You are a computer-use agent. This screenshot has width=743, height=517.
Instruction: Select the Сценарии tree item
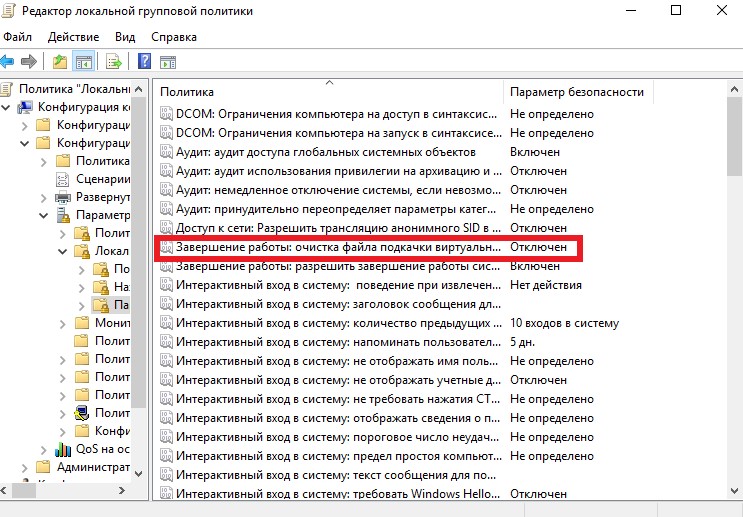click(x=103, y=179)
